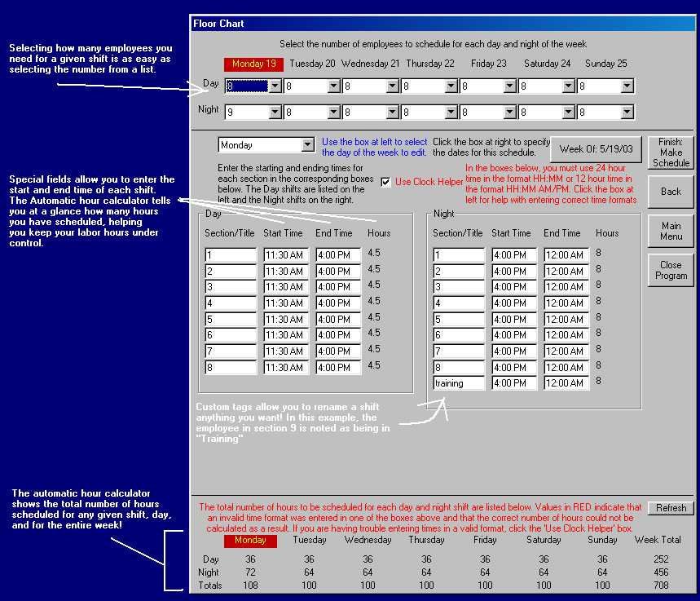Edit Day section 8 start time field
700x601 pixels.
[x=286, y=367]
